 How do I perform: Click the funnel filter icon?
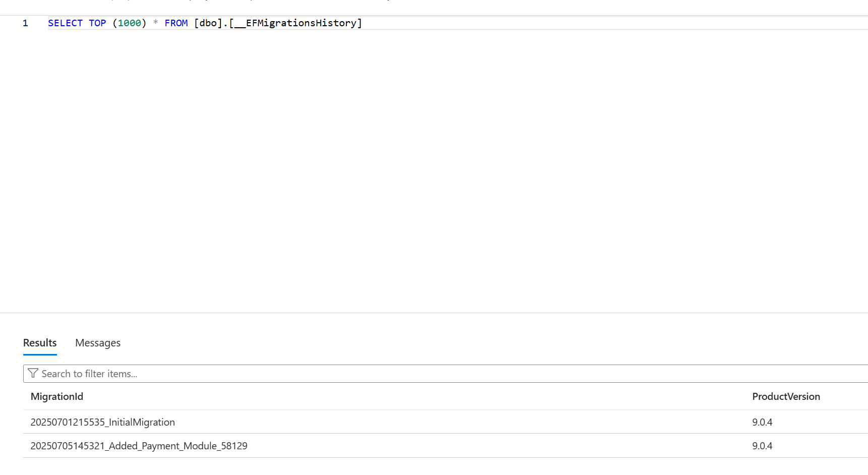coord(33,373)
